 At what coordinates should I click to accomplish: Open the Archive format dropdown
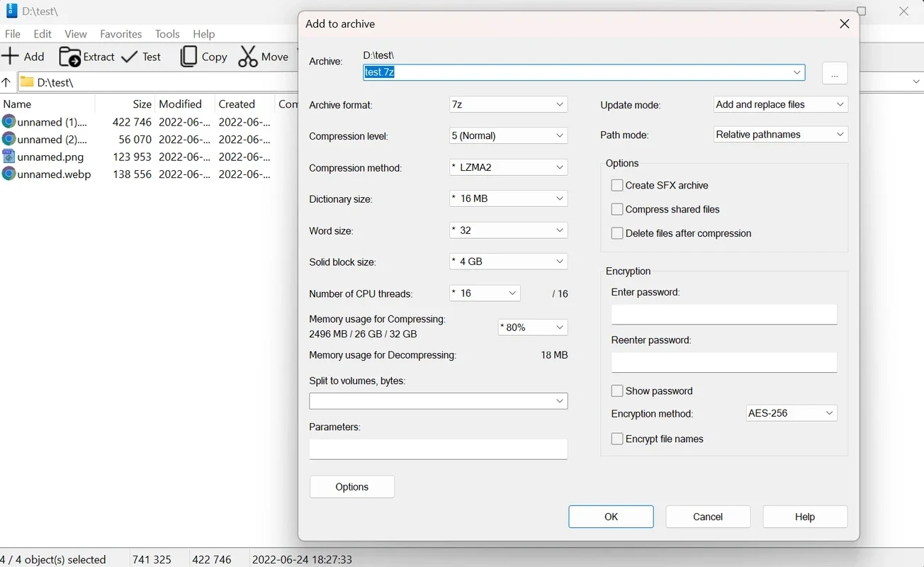tap(509, 104)
